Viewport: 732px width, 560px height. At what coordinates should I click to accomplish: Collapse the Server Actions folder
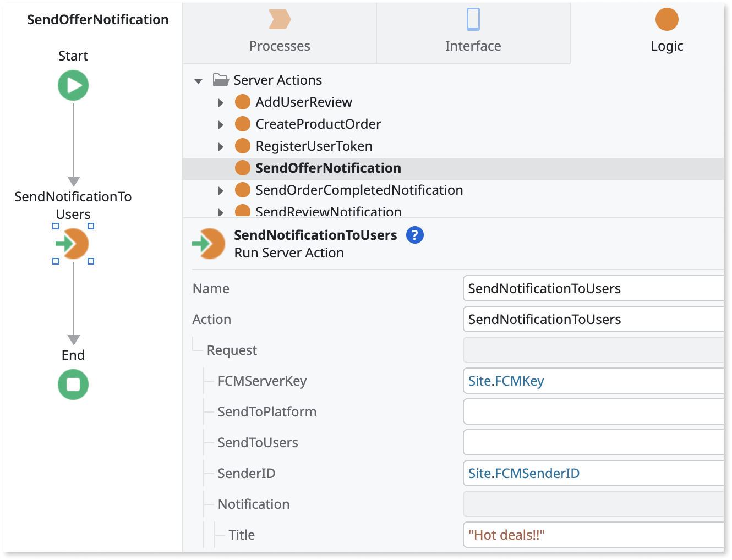click(x=199, y=80)
